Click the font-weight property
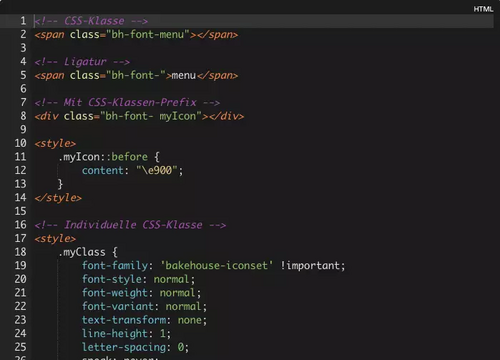 pos(115,293)
